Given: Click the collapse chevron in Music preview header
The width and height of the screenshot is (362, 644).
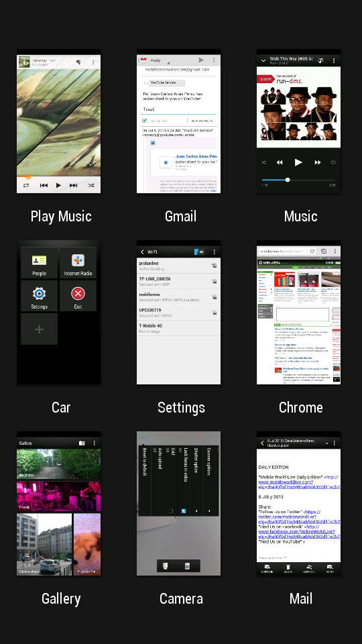Looking at the screenshot, I should click(263, 60).
